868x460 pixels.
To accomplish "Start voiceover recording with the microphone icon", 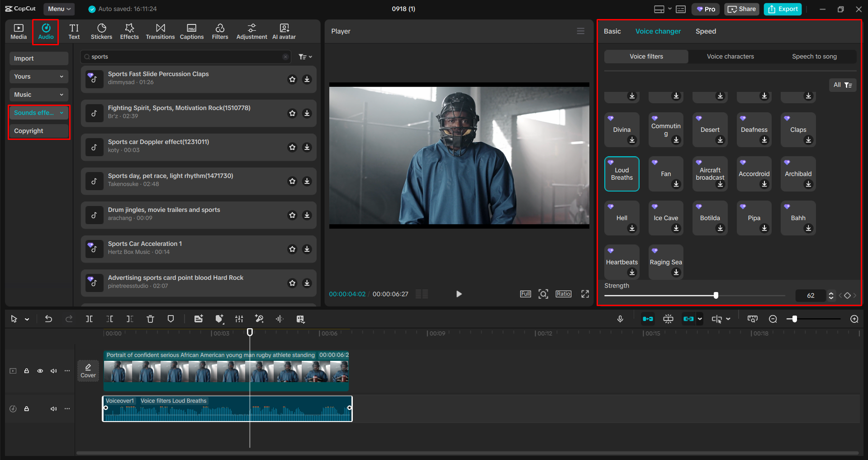I will pos(620,319).
